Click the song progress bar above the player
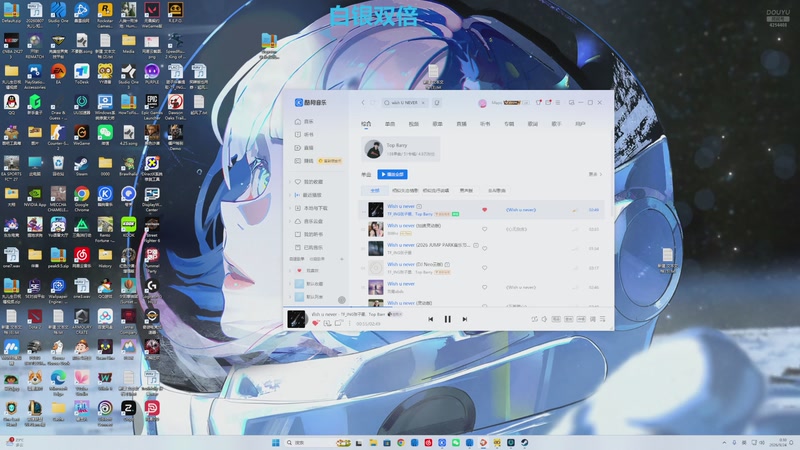The width and height of the screenshot is (800, 450). tap(448, 307)
